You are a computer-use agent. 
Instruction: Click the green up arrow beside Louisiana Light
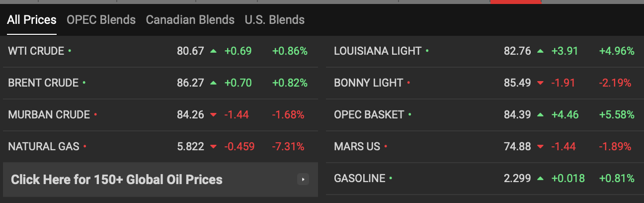click(540, 51)
